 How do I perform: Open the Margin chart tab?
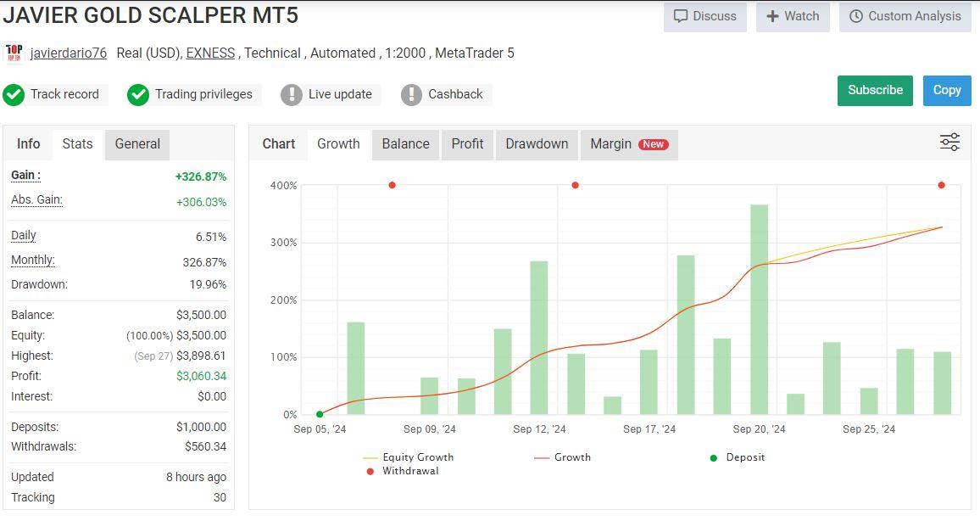point(628,144)
